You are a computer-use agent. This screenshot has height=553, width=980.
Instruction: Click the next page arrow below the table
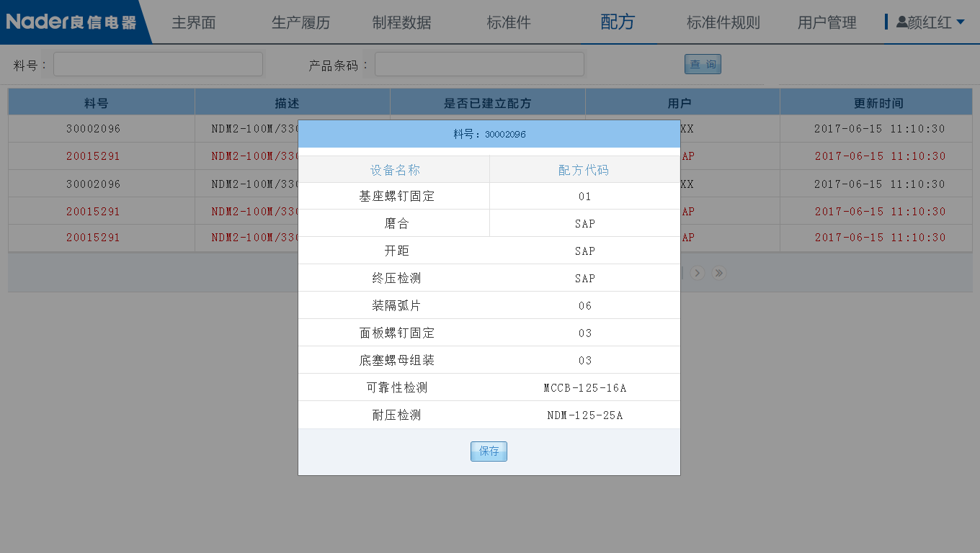697,273
